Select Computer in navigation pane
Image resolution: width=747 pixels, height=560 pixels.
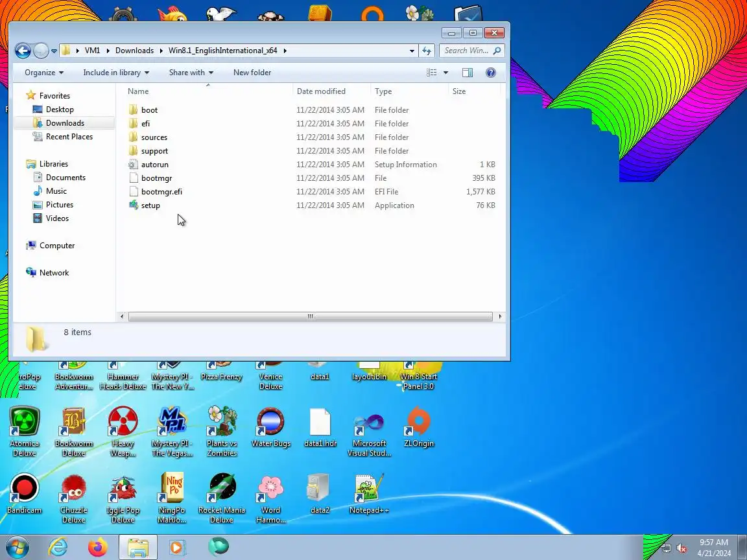pyautogui.click(x=56, y=246)
